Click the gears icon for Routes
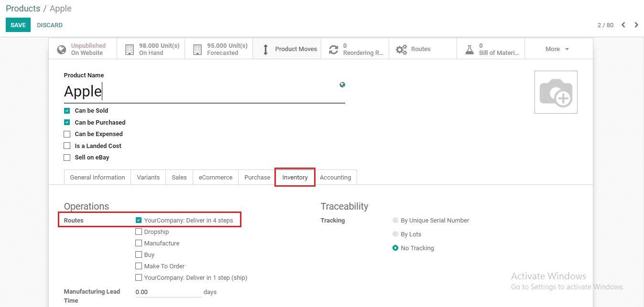The height and width of the screenshot is (307, 644). pyautogui.click(x=401, y=49)
